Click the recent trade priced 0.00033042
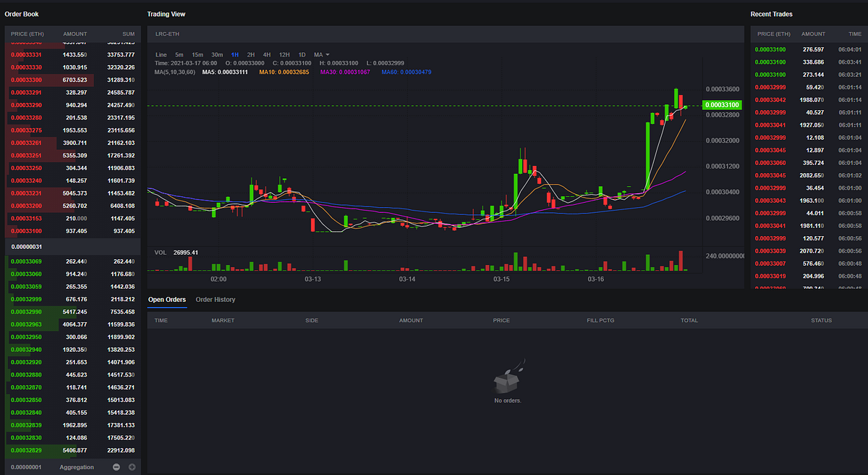This screenshot has height=475, width=868. click(x=808, y=100)
